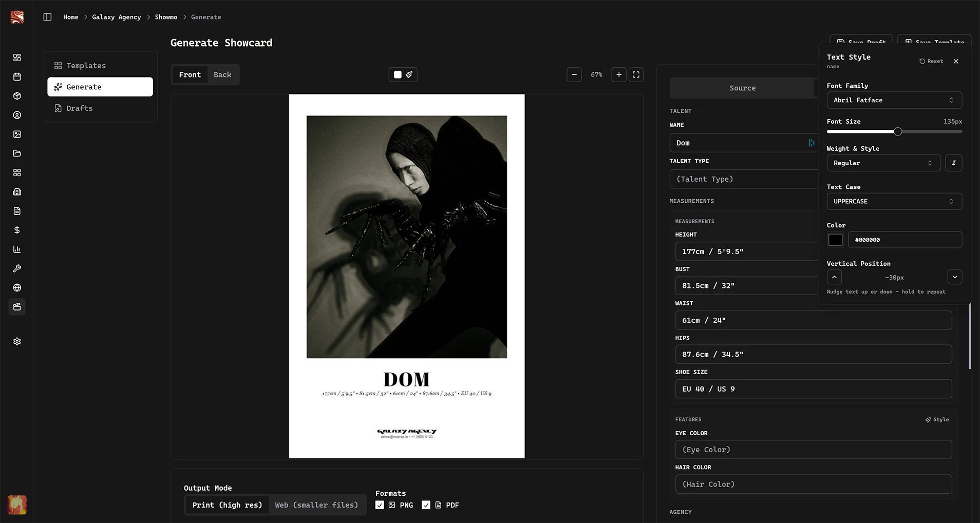Click the zoom out minus button
Screen dimensions: 980x523
pos(574,74)
